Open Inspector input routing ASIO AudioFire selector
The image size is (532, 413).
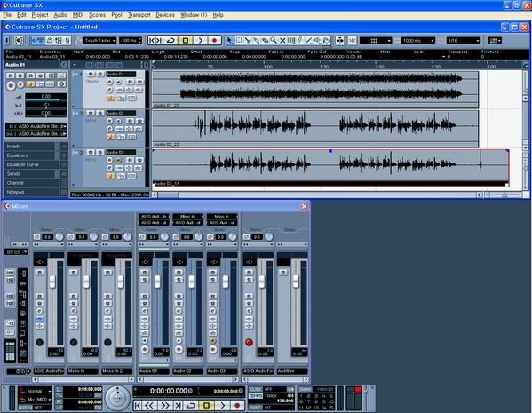pyautogui.click(x=36, y=126)
